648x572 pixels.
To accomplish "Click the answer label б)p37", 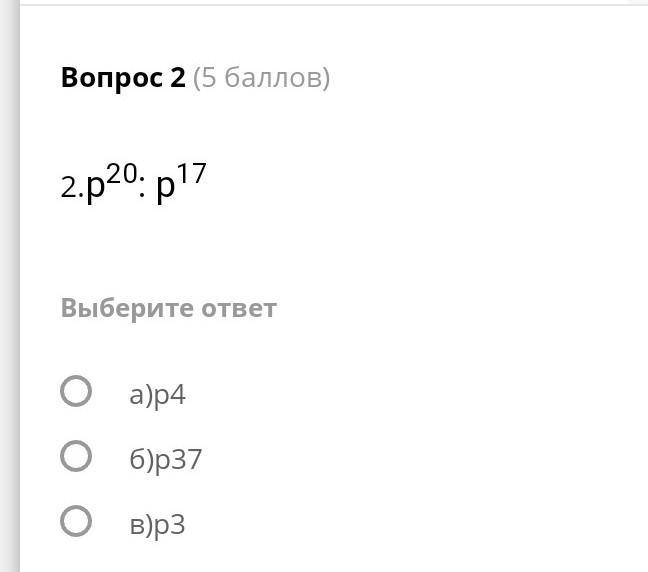I will [166, 460].
